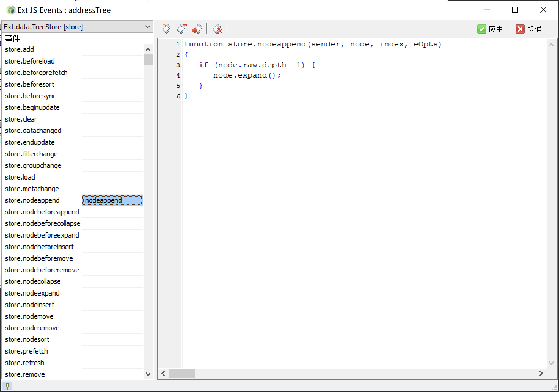The image size is (559, 392).
Task: Select the store.endupdate event
Action: click(x=30, y=142)
